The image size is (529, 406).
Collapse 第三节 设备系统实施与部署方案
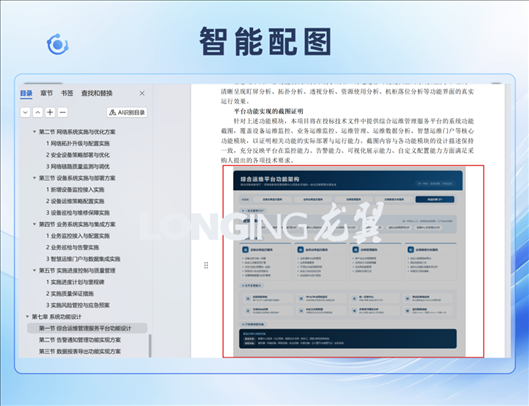point(34,178)
